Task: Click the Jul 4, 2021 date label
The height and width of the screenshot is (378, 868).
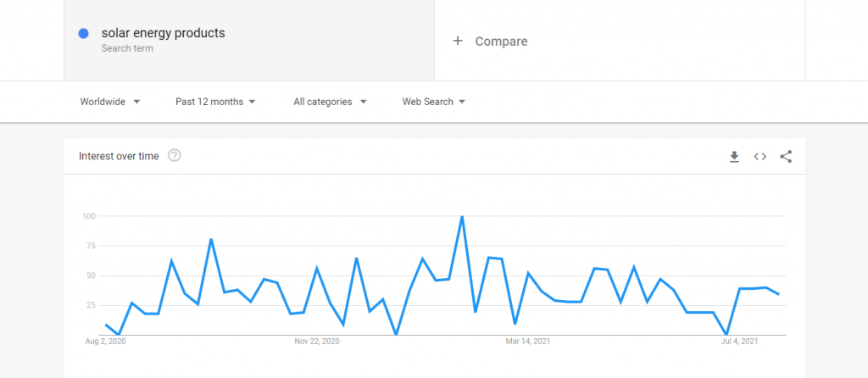Action: point(739,342)
